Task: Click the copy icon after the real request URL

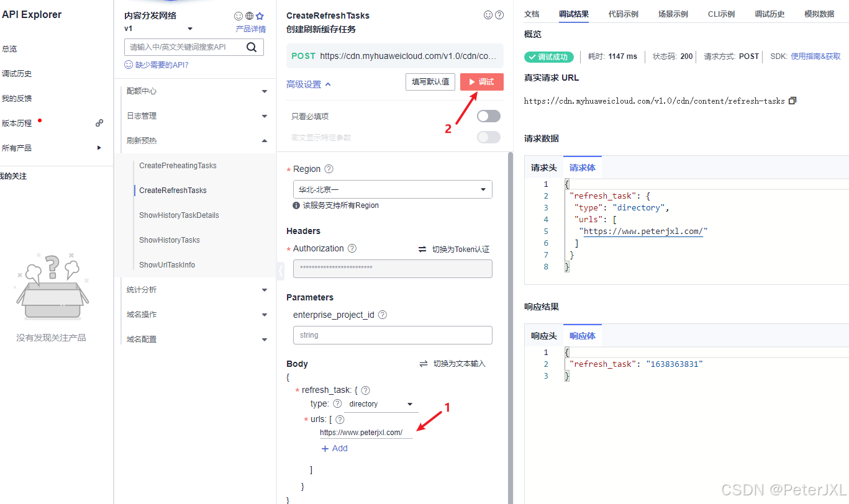Action: (x=792, y=101)
